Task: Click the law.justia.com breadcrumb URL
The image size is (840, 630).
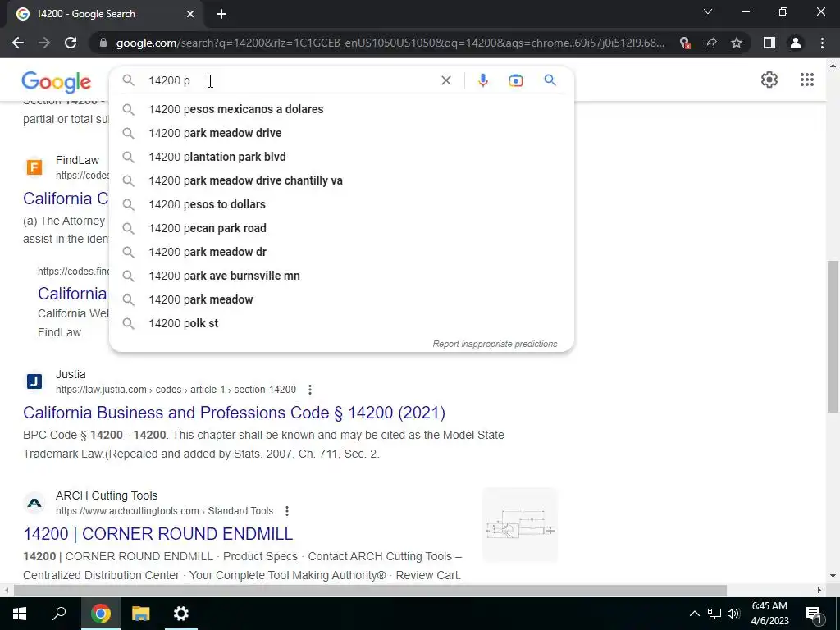Action: [176, 390]
